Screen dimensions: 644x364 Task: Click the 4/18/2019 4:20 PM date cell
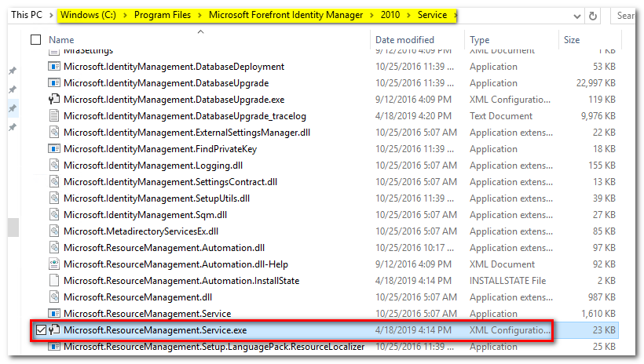(413, 116)
